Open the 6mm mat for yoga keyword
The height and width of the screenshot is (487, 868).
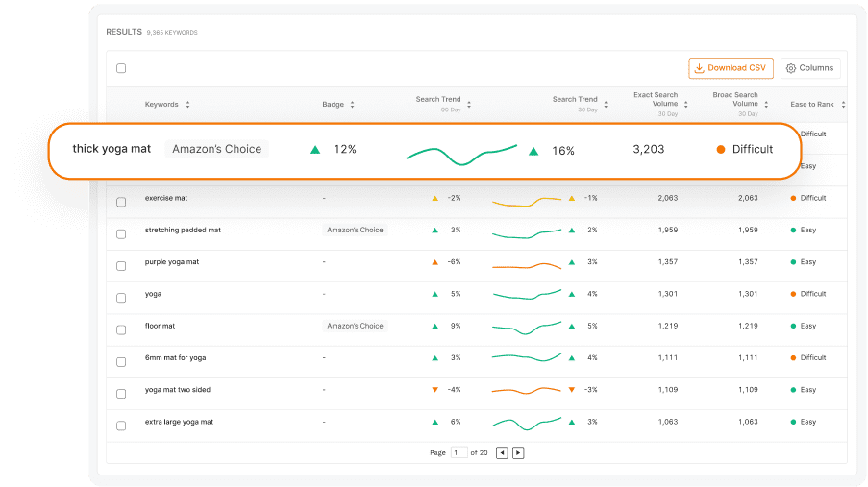pyautogui.click(x=175, y=357)
